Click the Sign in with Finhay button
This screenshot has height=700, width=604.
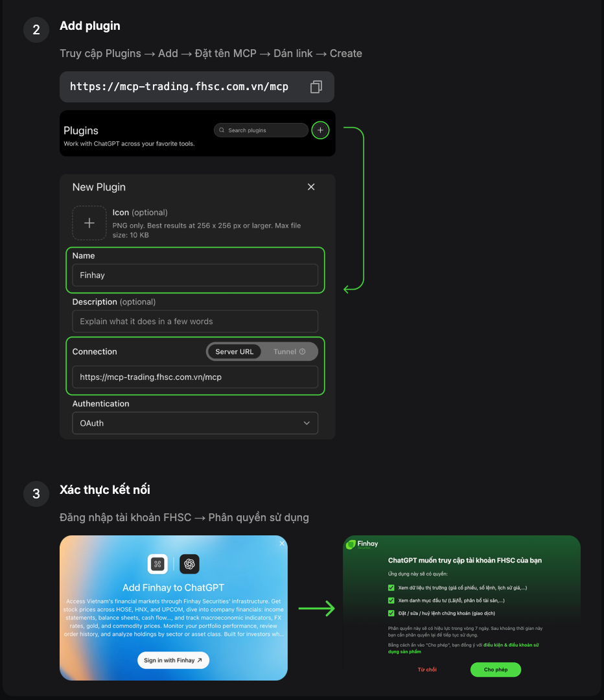tap(173, 660)
